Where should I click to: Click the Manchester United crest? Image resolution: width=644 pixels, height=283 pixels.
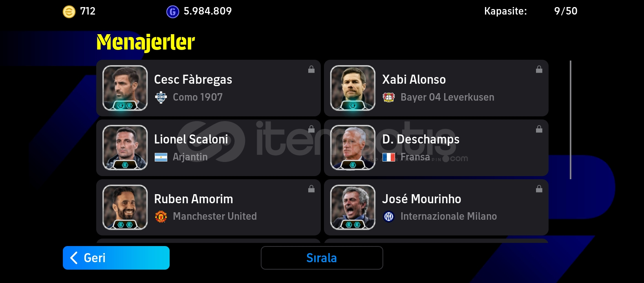(x=161, y=217)
